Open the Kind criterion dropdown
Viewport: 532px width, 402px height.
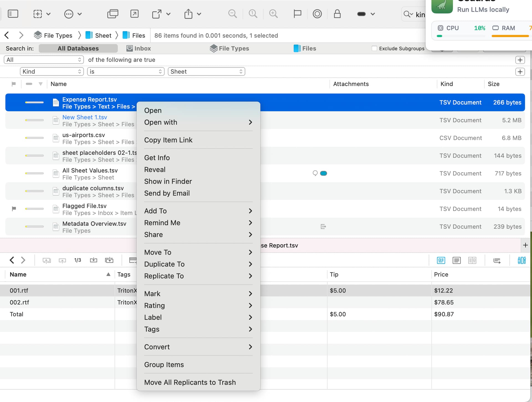click(52, 72)
